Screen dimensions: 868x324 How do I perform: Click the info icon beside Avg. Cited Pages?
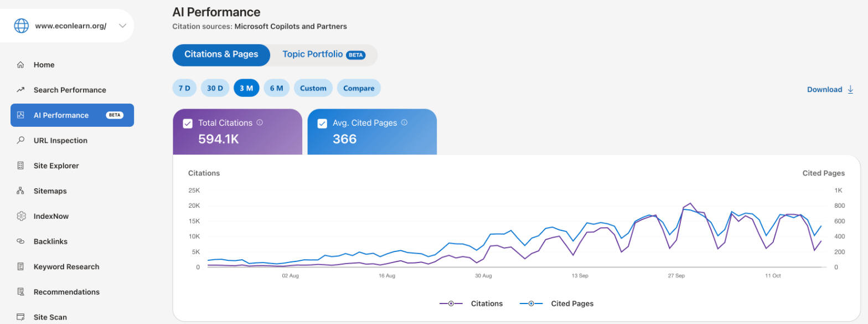(x=404, y=123)
